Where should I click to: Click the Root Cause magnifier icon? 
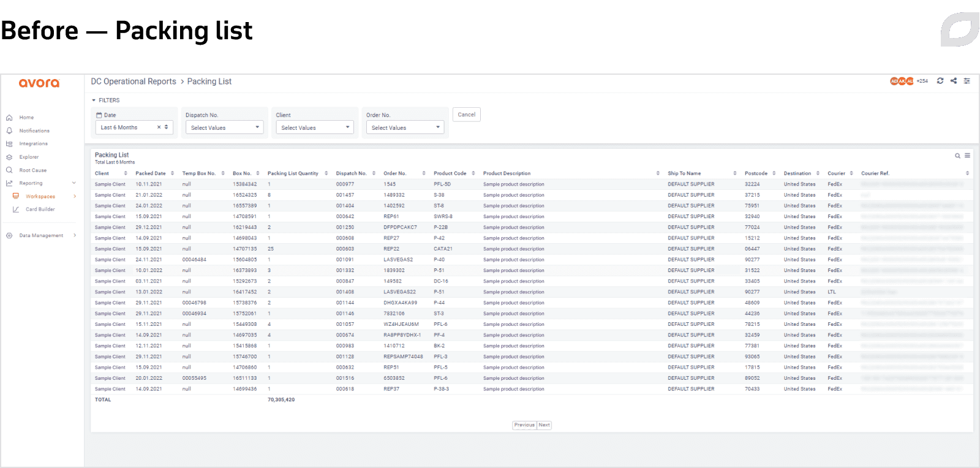tap(9, 170)
